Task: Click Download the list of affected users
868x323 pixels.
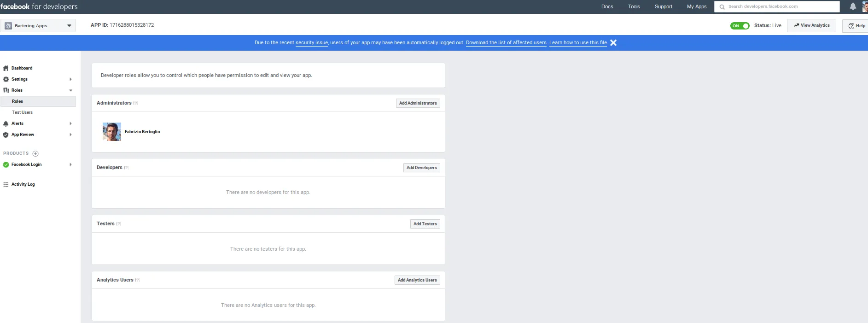Action: point(506,43)
